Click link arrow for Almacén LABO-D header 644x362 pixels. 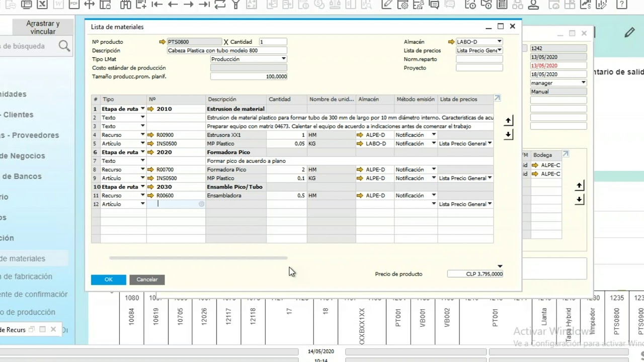click(451, 42)
